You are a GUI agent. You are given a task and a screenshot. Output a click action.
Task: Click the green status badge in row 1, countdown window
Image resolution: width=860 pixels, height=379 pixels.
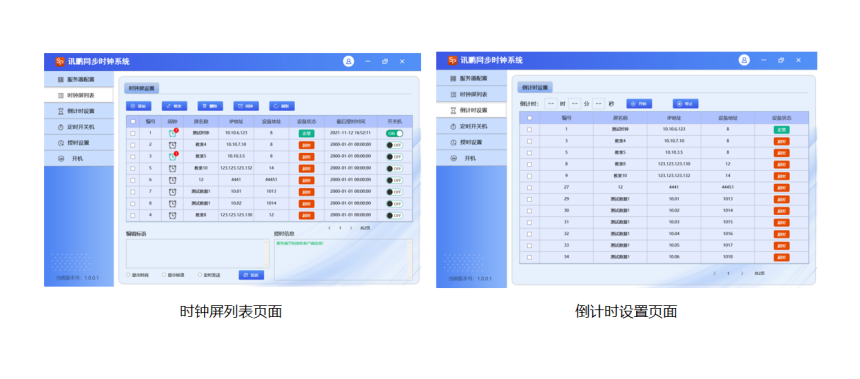[x=782, y=129]
